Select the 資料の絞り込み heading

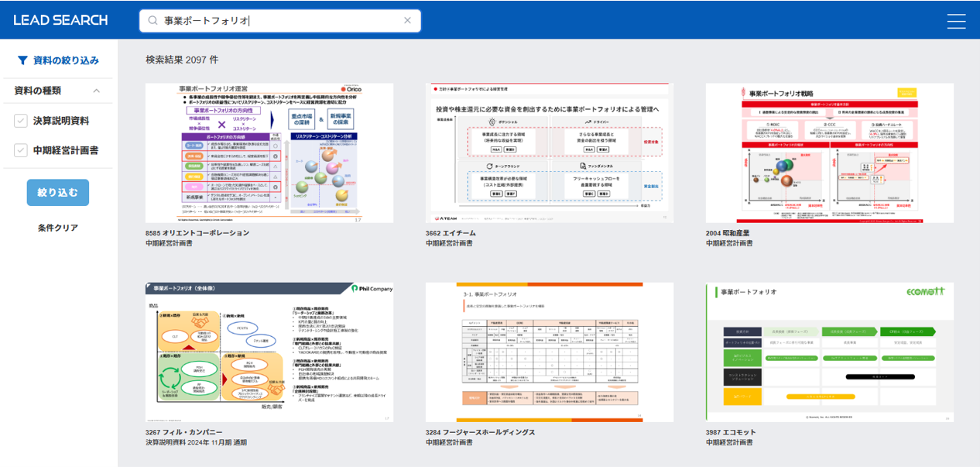click(x=66, y=60)
